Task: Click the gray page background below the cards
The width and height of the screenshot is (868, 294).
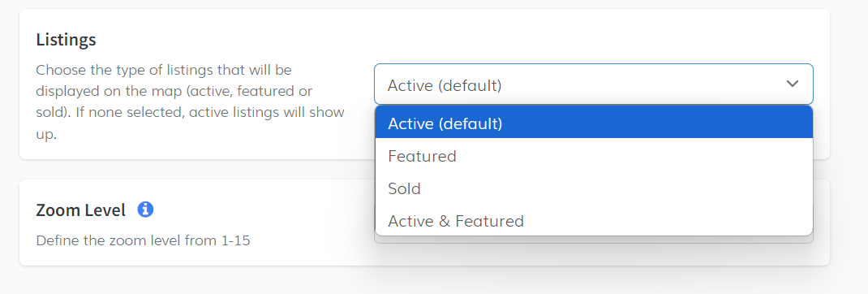Action: (x=421, y=281)
